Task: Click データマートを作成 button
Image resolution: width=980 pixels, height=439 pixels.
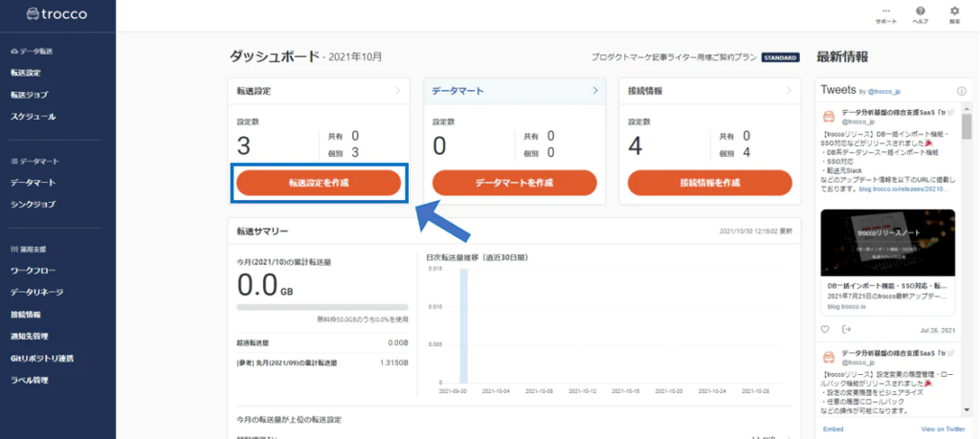Action: coord(514,183)
